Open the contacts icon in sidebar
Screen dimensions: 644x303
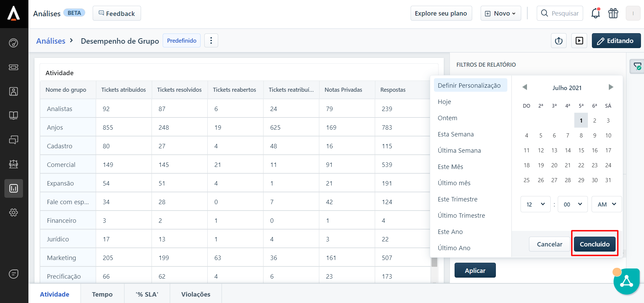tap(14, 91)
